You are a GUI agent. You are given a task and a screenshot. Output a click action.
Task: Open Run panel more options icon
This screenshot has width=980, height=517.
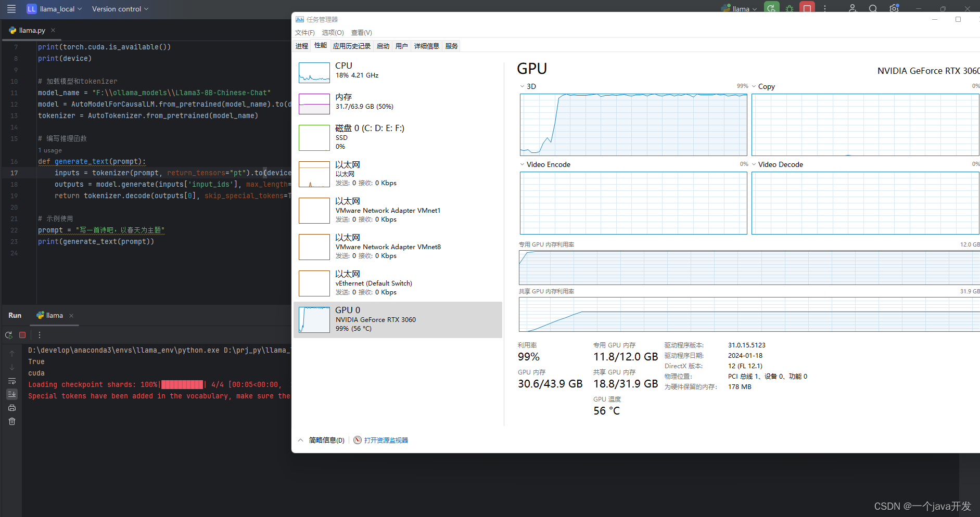(x=40, y=335)
